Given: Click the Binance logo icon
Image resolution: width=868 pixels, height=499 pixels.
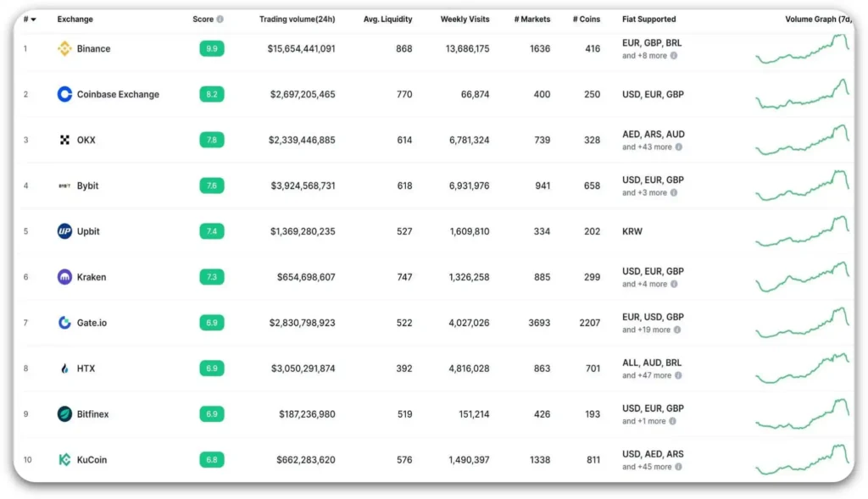Looking at the screenshot, I should [64, 48].
